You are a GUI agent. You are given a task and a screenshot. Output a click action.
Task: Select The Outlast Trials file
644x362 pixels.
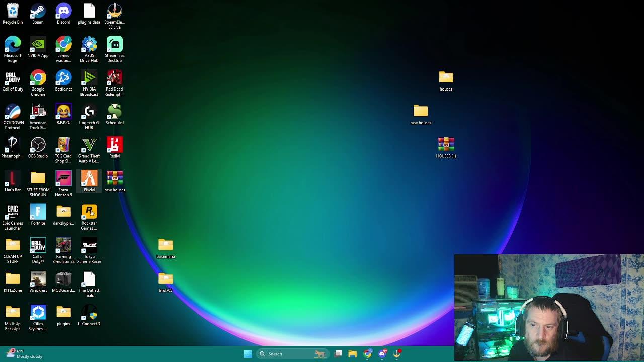coord(89,284)
